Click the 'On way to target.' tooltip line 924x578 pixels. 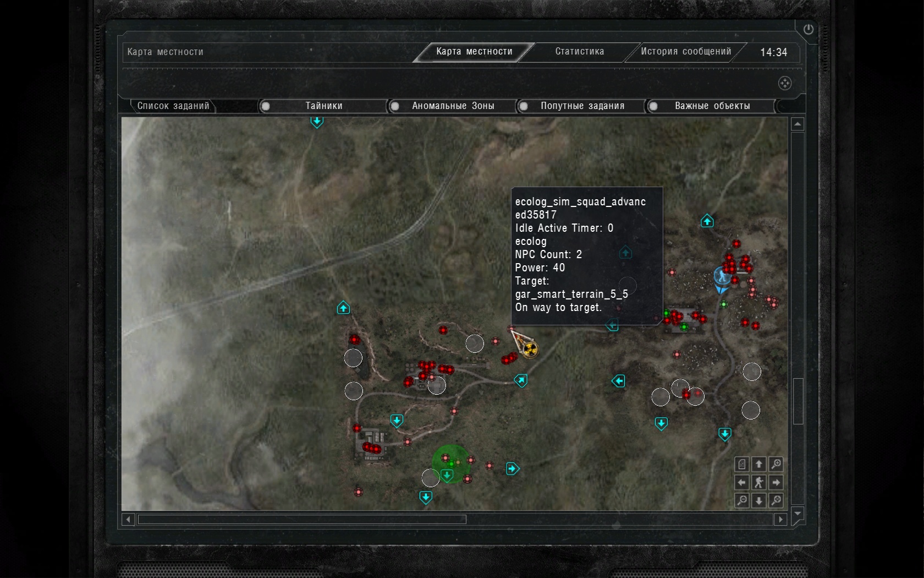coord(558,308)
